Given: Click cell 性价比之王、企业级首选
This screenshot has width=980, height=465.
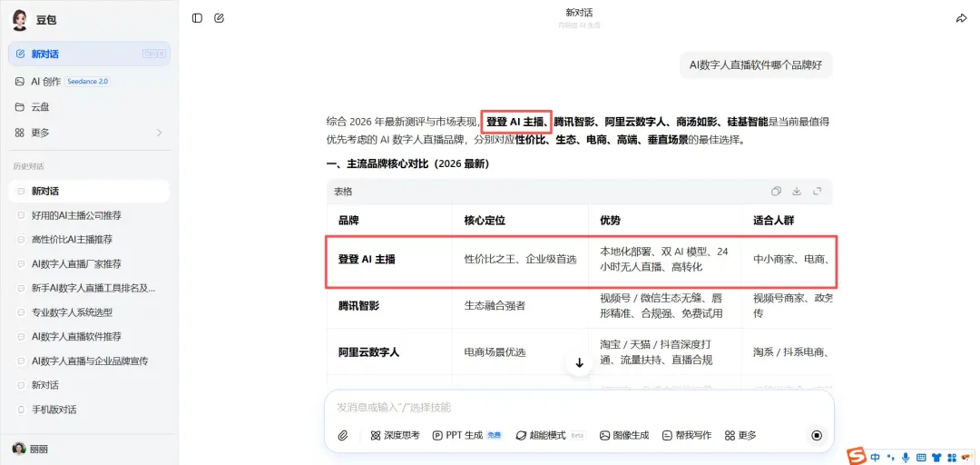Looking at the screenshot, I should click(x=520, y=259).
